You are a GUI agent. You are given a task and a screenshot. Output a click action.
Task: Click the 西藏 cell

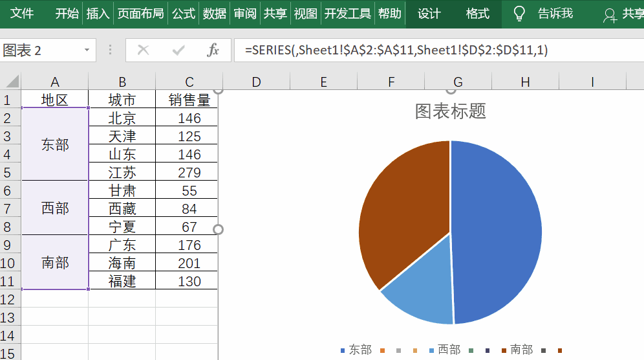(122, 208)
